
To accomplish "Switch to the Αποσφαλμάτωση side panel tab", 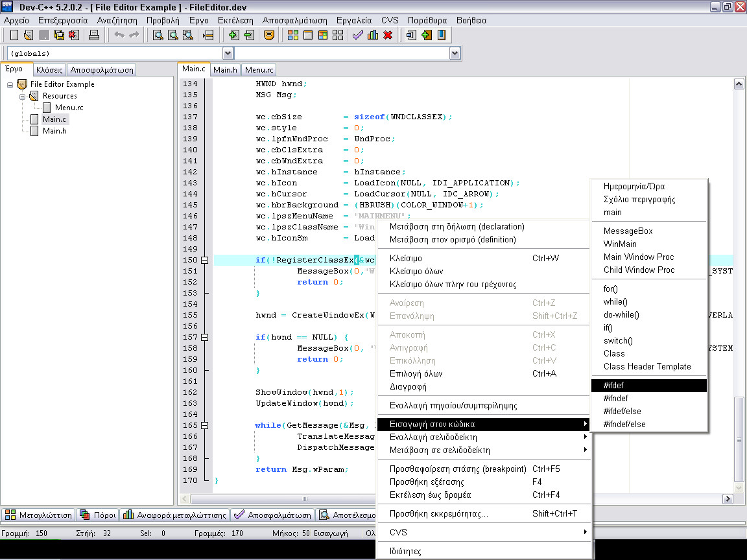I will (x=101, y=69).
